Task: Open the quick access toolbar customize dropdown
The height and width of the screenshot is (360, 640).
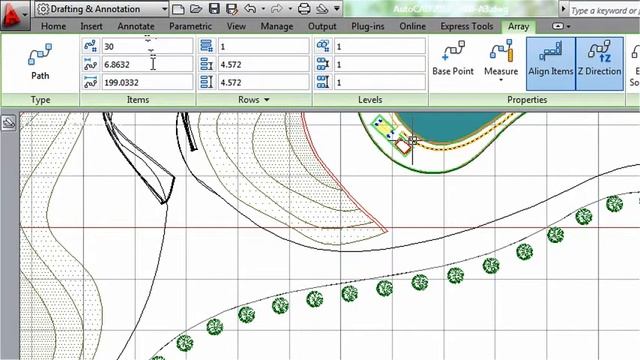Action: tap(337, 9)
